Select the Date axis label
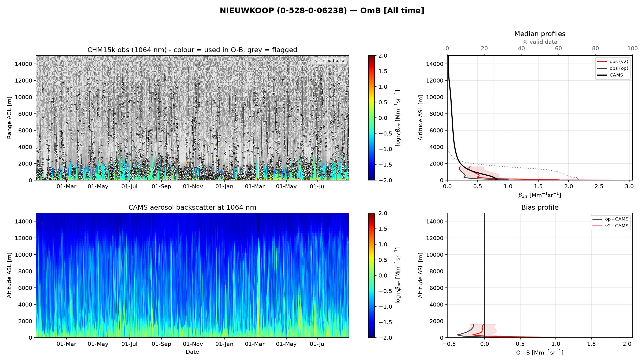The height and width of the screenshot is (362, 644). point(192,352)
